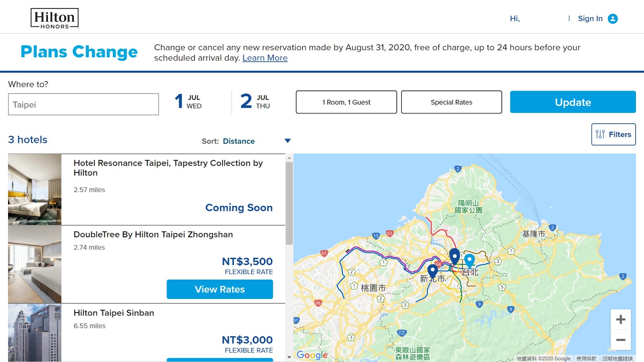The image size is (644, 362).
Task: Zoom out on the map
Action: click(x=620, y=340)
